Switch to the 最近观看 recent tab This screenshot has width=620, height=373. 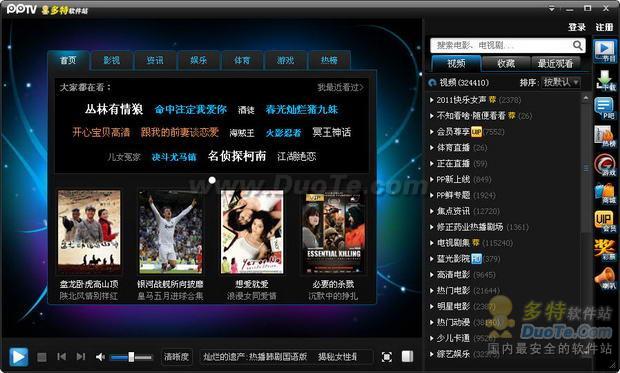pyautogui.click(x=555, y=63)
